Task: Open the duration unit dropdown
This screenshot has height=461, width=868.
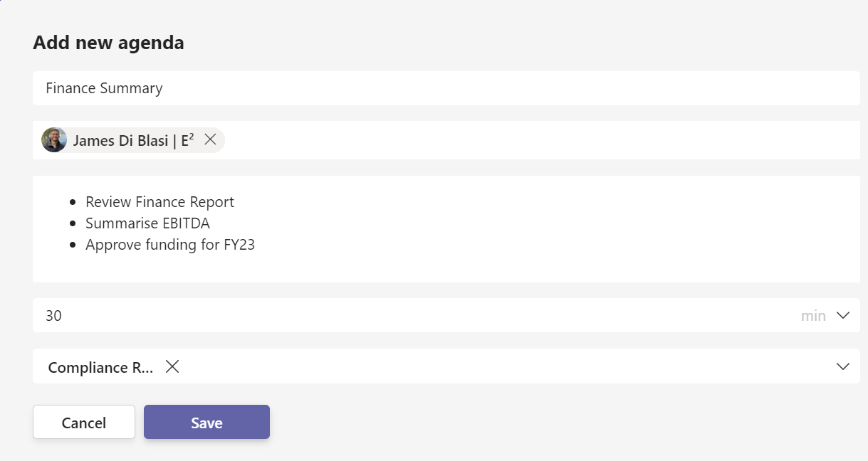Action: pos(842,315)
